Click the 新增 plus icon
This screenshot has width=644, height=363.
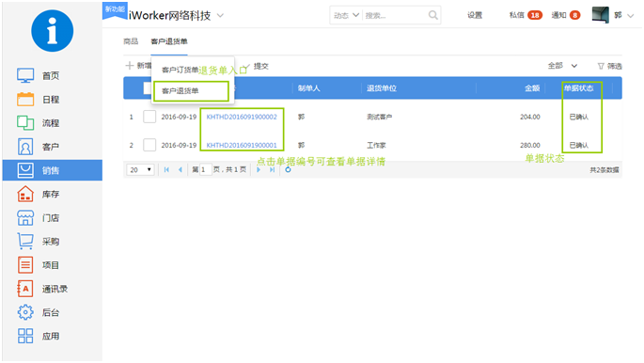pyautogui.click(x=130, y=65)
